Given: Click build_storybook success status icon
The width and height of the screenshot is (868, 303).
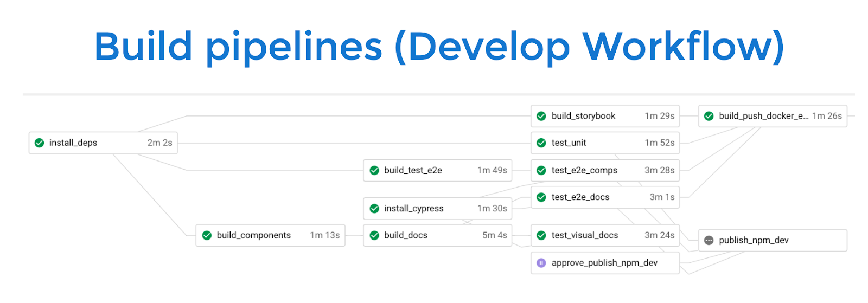Looking at the screenshot, I should click(541, 116).
